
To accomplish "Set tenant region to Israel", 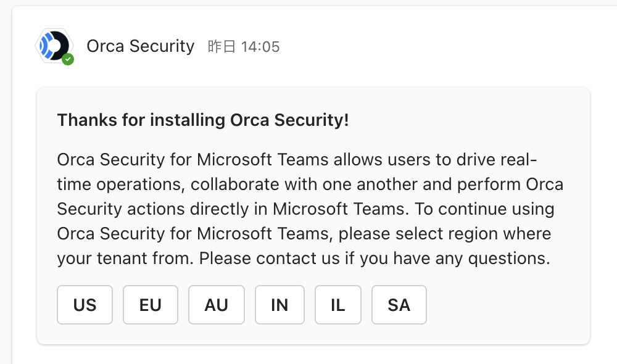I will pos(338,305).
